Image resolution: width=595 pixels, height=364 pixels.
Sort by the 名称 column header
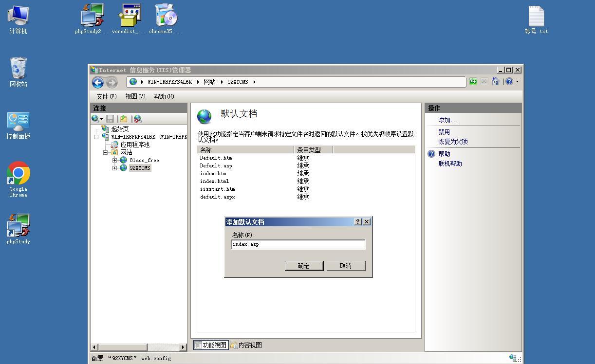[x=245, y=150]
